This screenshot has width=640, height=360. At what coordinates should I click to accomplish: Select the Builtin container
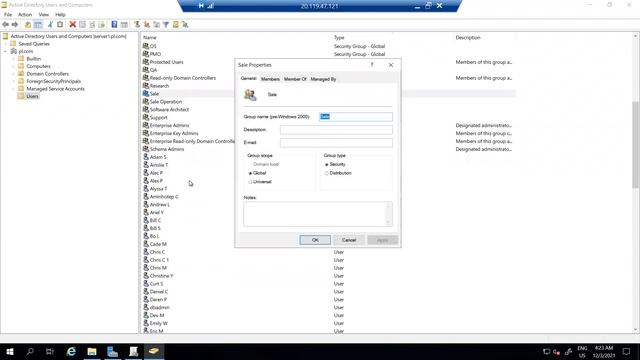(33, 59)
